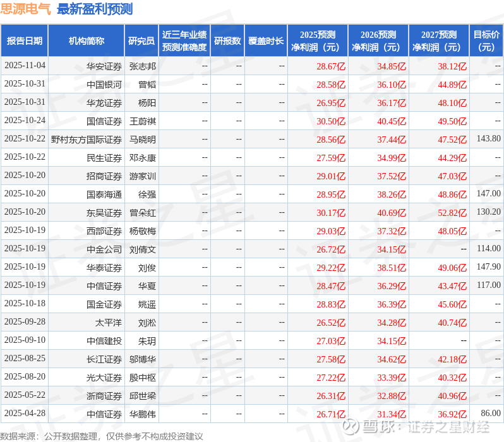Click the 最新盈利预测 heading
The width and height of the screenshot is (504, 442).
click(95, 9)
